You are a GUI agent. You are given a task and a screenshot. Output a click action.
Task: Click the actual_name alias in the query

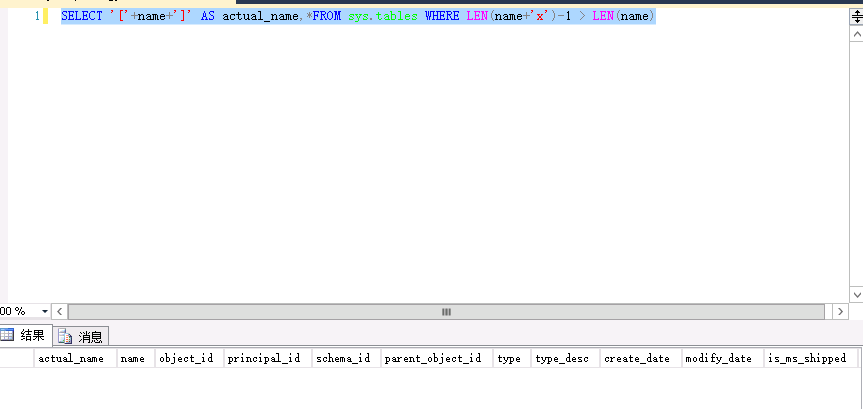click(260, 17)
